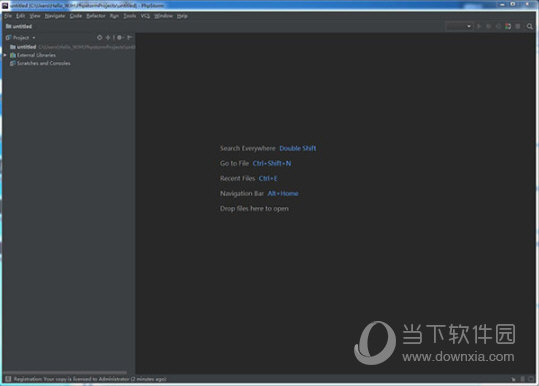Toggle tool window buttons icon in status bar
539x386 pixels.
pos(8,379)
